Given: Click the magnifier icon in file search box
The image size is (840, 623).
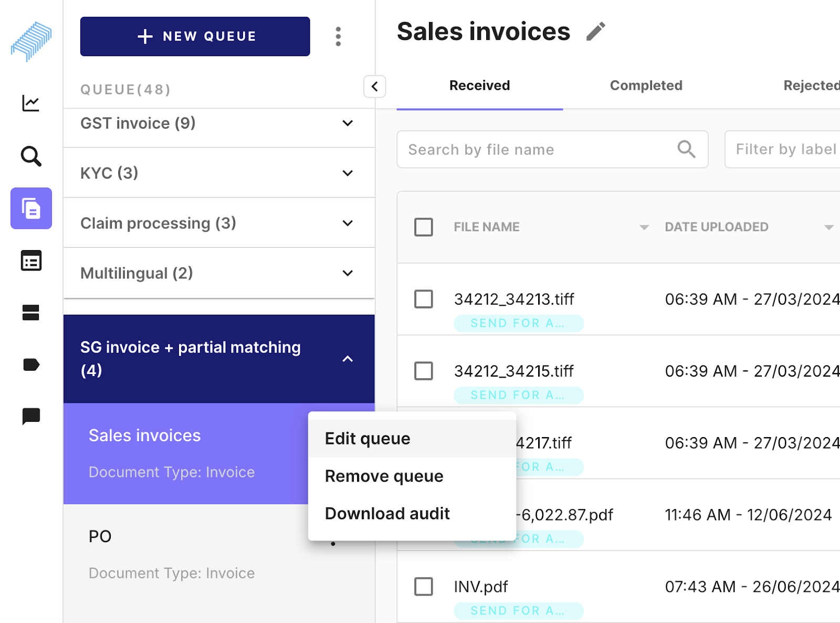Looking at the screenshot, I should (x=686, y=149).
